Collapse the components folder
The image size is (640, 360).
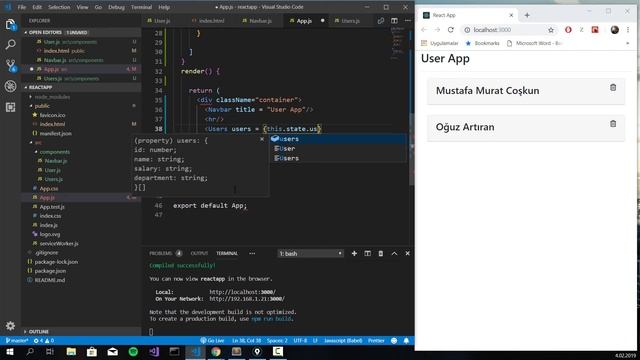coord(55,152)
